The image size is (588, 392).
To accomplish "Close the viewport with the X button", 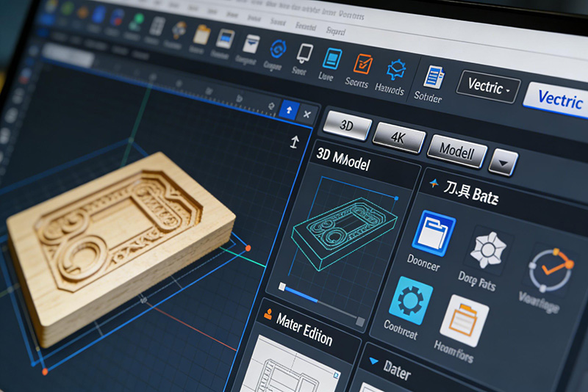I will click(x=307, y=115).
